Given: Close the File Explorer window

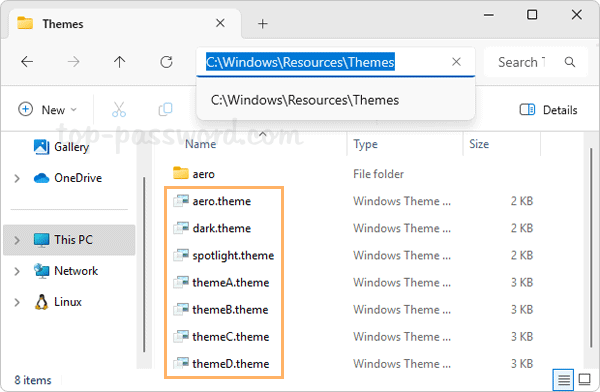Looking at the screenshot, I should click(x=577, y=15).
